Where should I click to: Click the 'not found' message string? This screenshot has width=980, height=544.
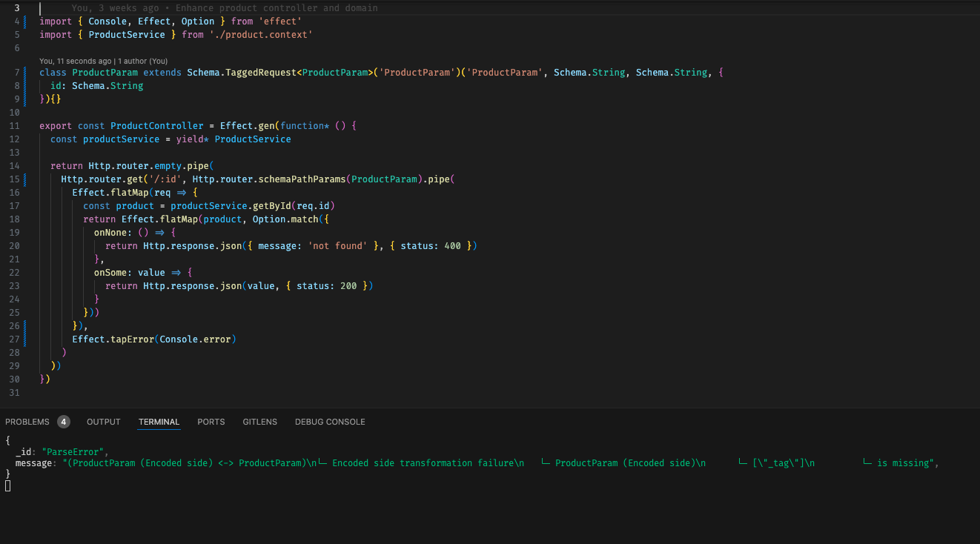point(337,246)
